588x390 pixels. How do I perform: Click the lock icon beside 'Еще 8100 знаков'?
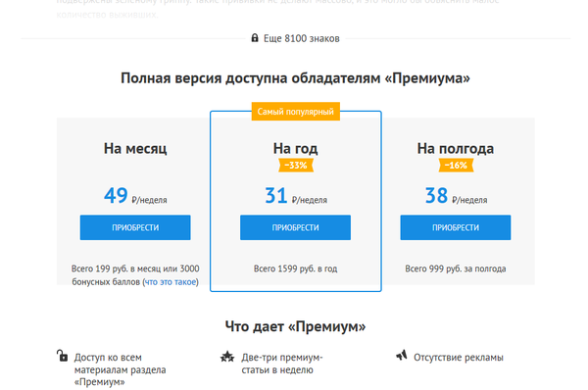(255, 38)
